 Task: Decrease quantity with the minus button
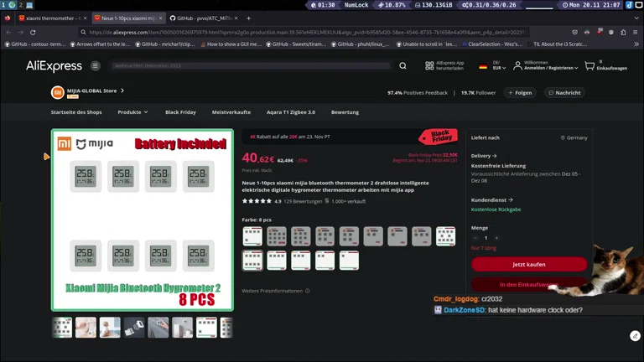pyautogui.click(x=475, y=238)
